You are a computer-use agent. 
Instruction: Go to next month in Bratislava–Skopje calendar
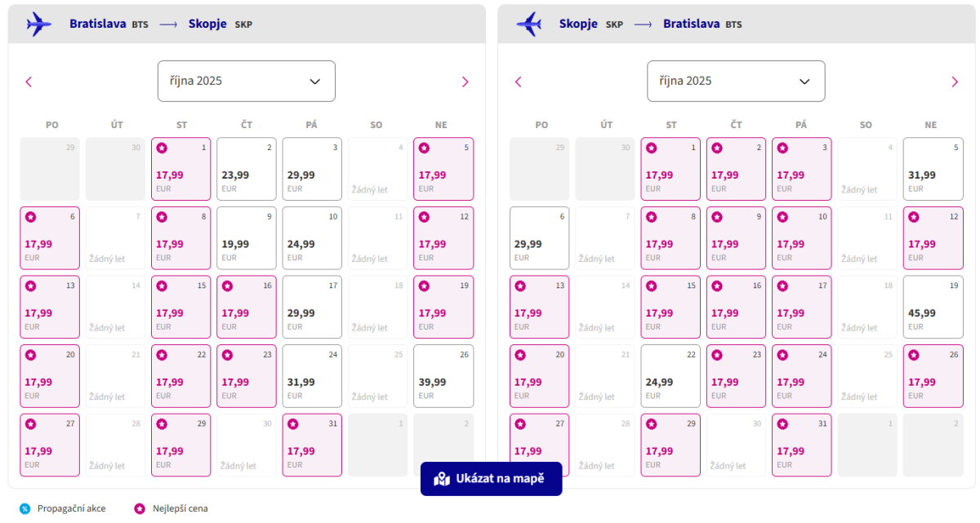coord(465,82)
